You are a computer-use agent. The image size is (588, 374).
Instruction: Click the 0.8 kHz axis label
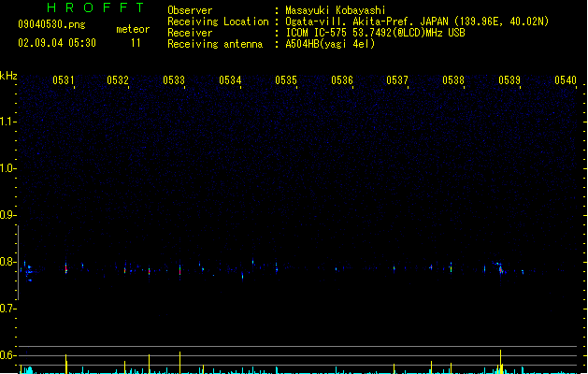tap(7, 262)
